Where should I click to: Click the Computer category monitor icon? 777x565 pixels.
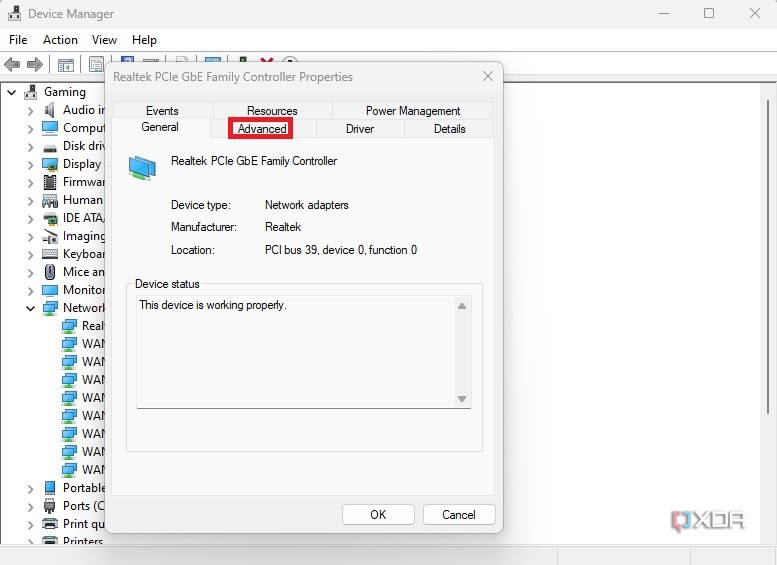[x=50, y=128]
